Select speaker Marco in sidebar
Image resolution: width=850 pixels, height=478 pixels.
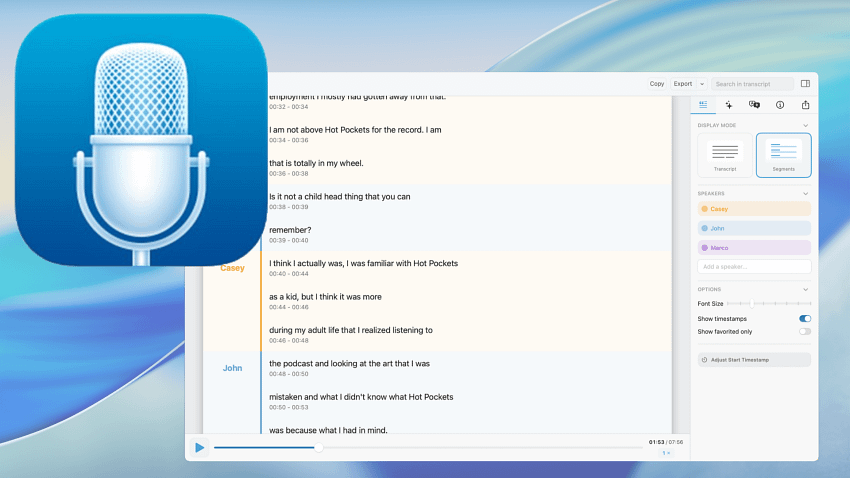point(754,248)
